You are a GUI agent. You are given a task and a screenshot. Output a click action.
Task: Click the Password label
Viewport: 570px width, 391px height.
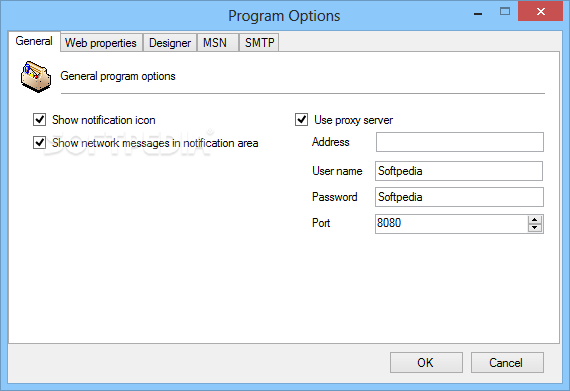[x=334, y=197]
